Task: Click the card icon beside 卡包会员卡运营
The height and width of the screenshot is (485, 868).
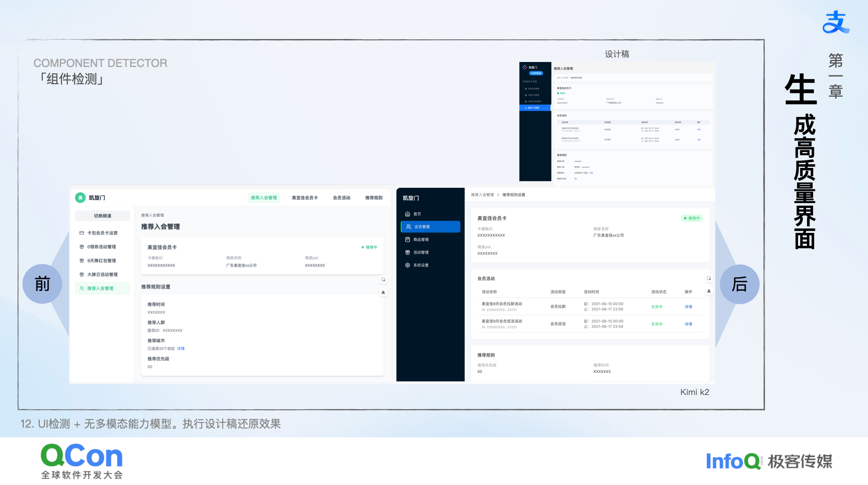Action: 82,233
